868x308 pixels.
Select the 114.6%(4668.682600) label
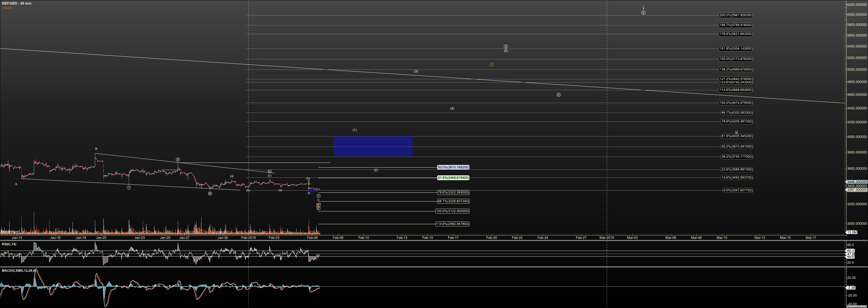pyautogui.click(x=736, y=90)
